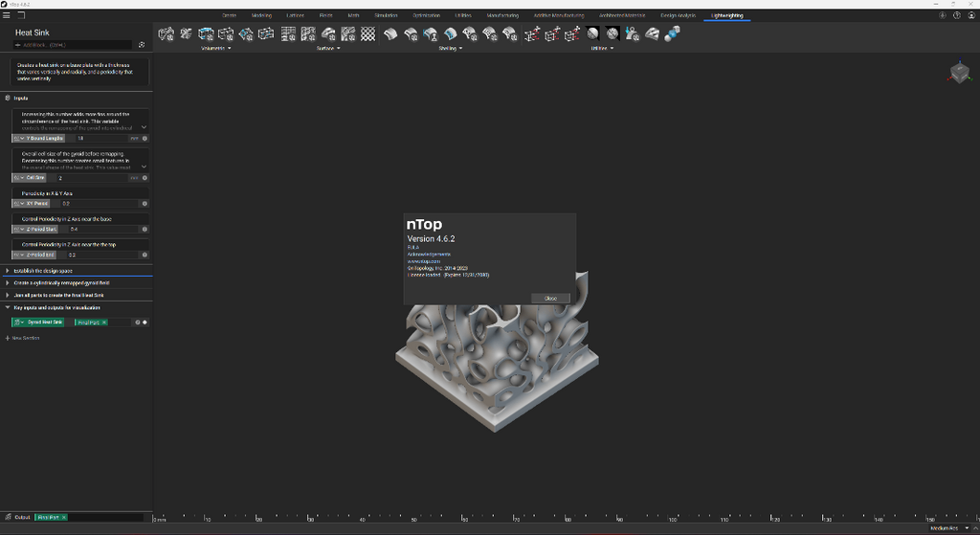Click the Add Block search field
Image resolution: width=980 pixels, height=535 pixels.
[x=73, y=45]
